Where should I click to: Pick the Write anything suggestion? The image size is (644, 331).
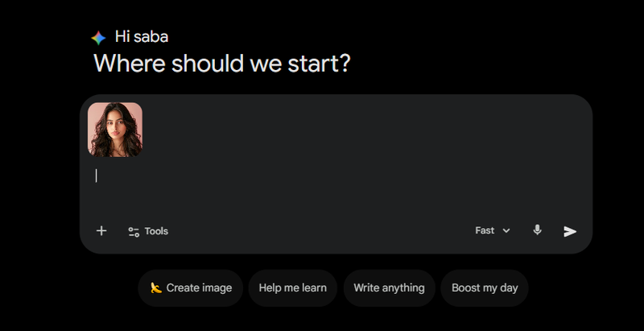(389, 288)
